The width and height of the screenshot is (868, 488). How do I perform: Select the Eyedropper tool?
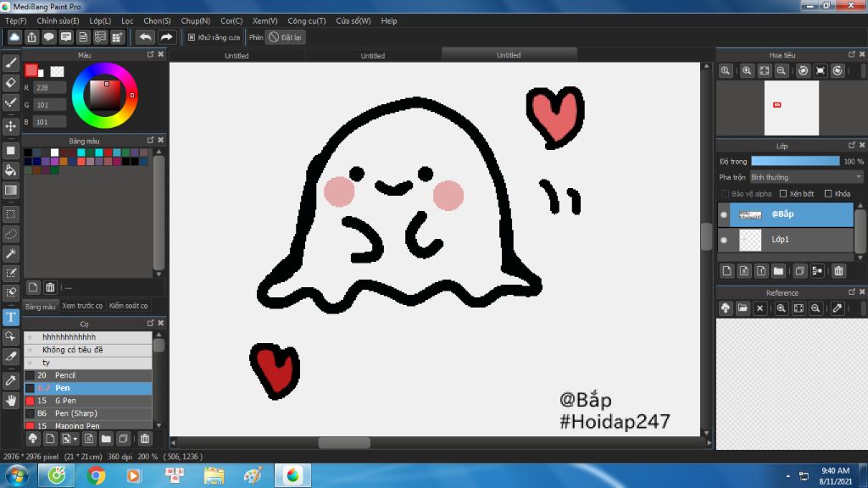(10, 380)
